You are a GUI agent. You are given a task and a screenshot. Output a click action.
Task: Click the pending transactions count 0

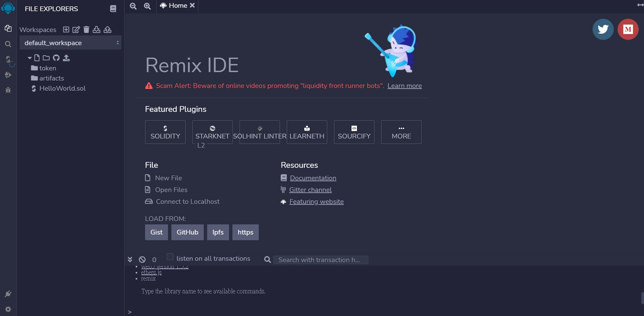tap(154, 260)
